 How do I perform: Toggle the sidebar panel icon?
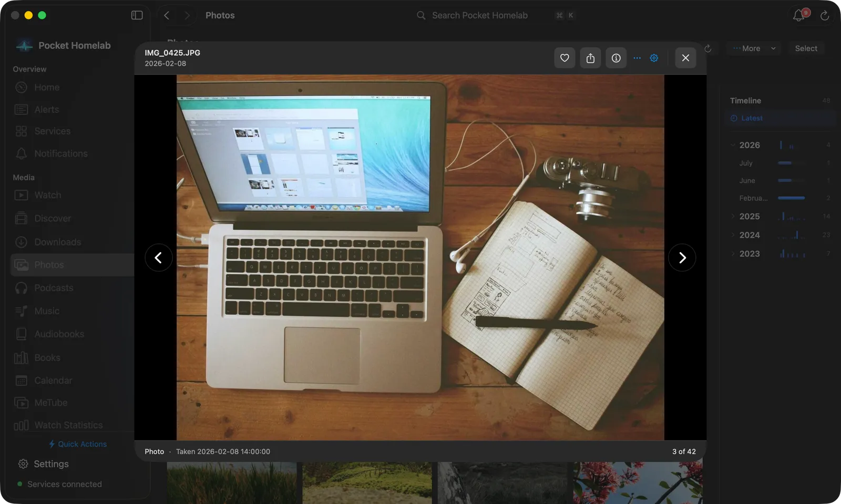tap(137, 15)
